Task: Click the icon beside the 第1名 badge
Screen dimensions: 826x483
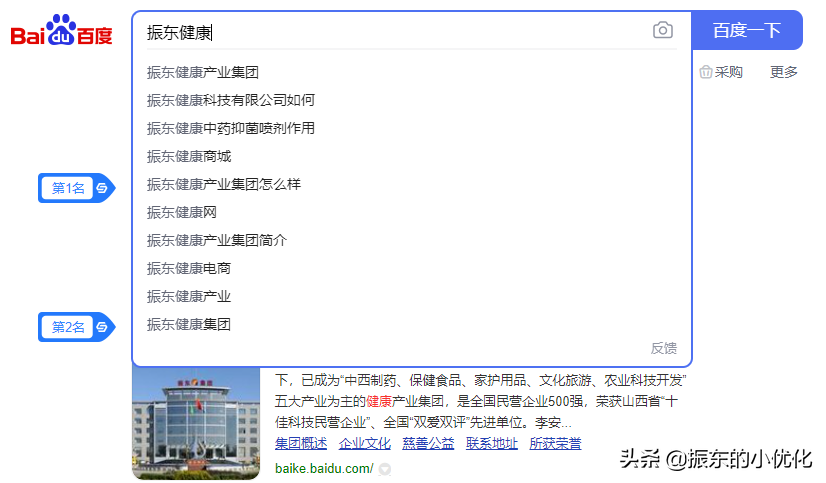Action: coord(102,188)
